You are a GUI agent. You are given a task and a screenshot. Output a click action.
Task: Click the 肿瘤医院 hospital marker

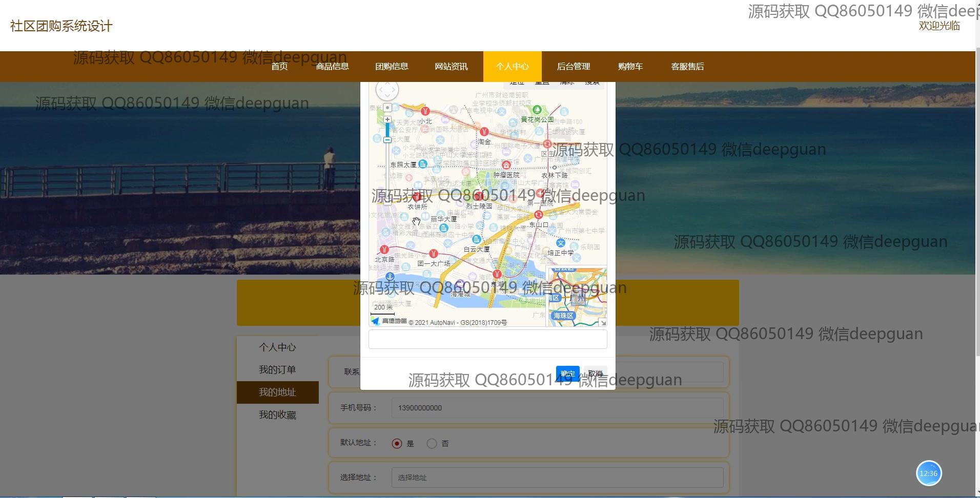tap(506, 165)
